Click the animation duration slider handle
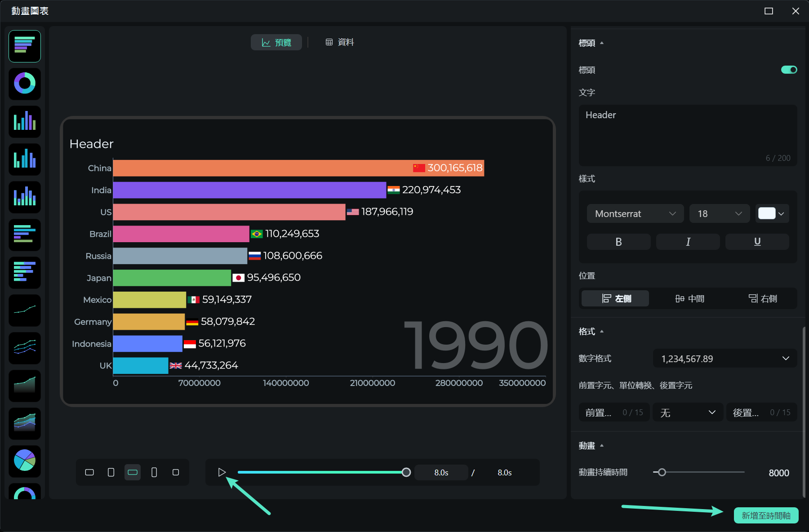This screenshot has width=809, height=532. point(662,472)
